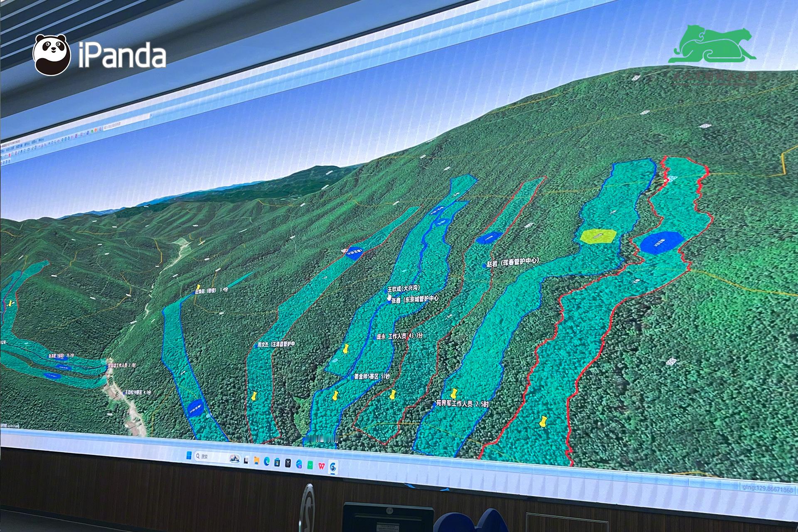The width and height of the screenshot is (798, 532).
Task: Select label 庞永 工作人员 43.3分
Action: pos(399,336)
